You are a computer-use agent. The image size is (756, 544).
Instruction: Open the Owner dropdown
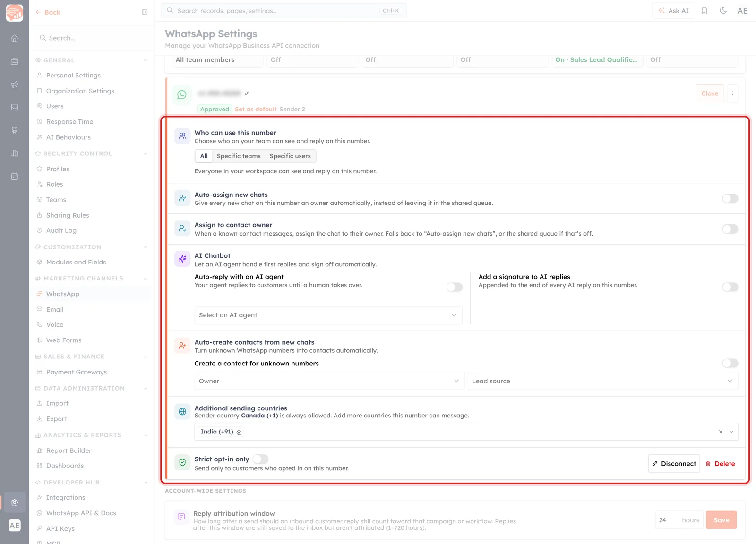[x=329, y=381]
